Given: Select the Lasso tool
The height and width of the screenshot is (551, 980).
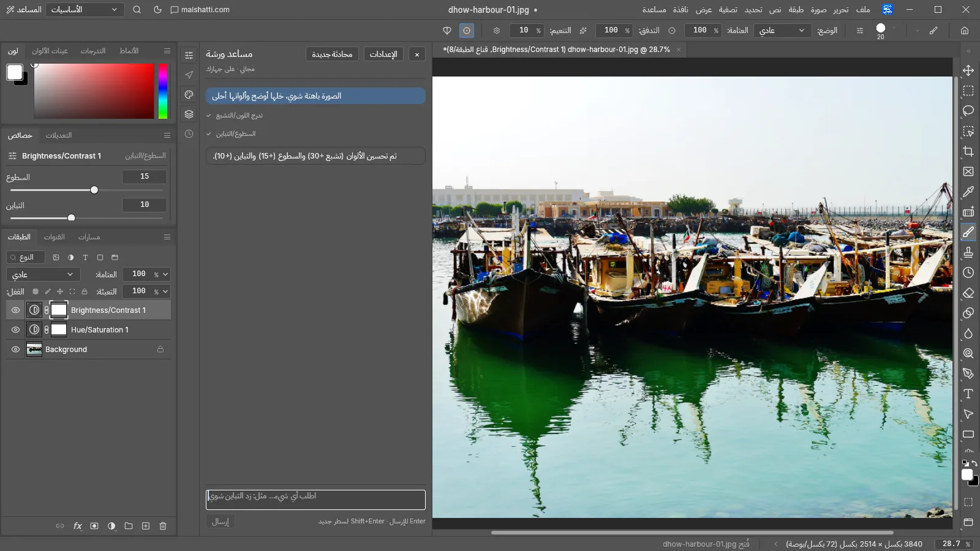Looking at the screenshot, I should click(968, 111).
